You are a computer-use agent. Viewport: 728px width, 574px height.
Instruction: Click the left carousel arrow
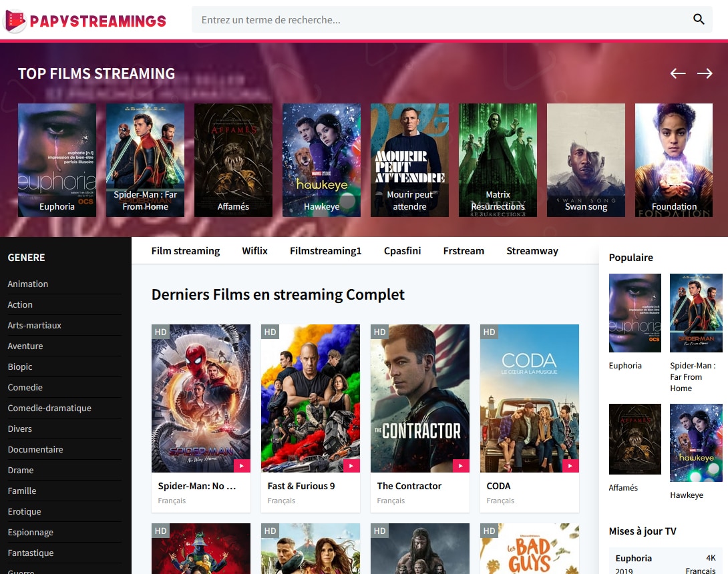click(x=677, y=73)
